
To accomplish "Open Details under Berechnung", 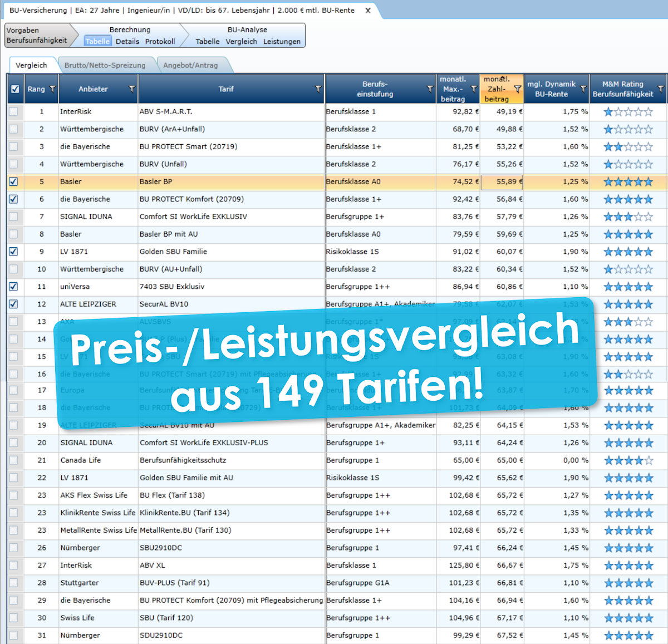I will click(127, 42).
